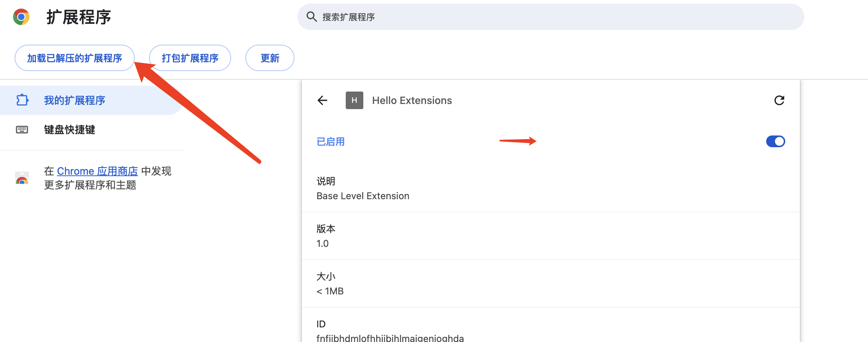Click the Base Level Extension description text

point(363,196)
